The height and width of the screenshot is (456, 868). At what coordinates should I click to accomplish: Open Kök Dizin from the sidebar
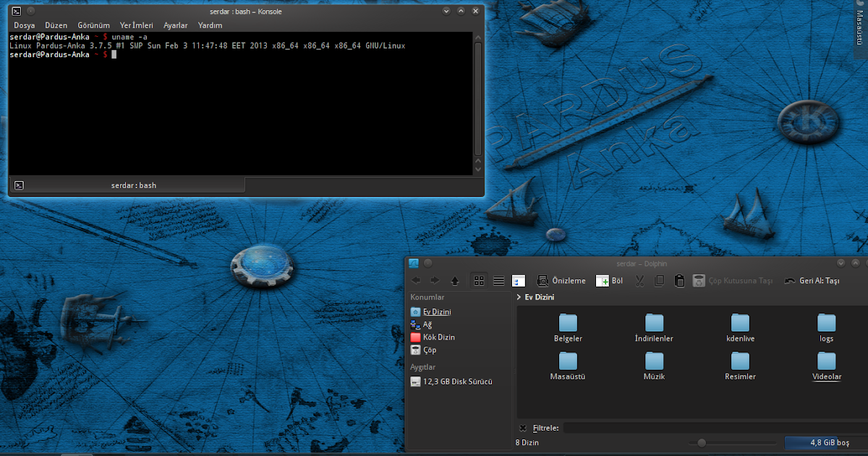pyautogui.click(x=438, y=337)
